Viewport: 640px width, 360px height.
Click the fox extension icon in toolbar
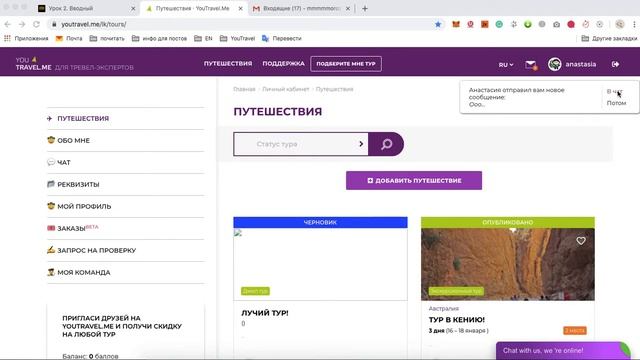456,24
